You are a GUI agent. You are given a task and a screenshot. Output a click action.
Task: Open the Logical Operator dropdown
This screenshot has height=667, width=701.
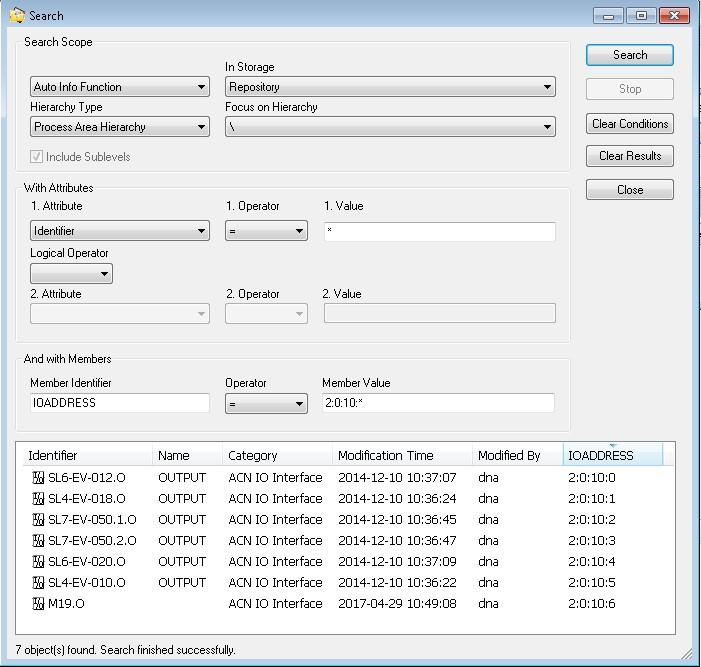point(71,274)
